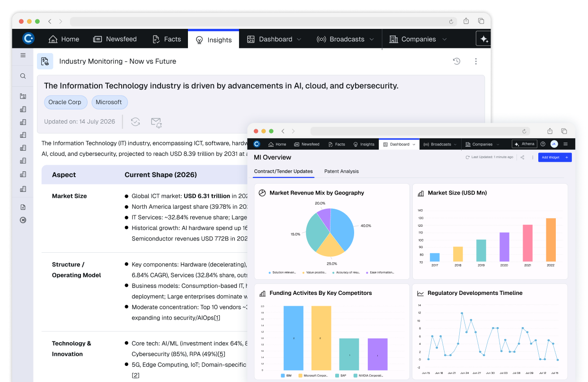Image resolution: width=588 pixels, height=382 pixels.
Task: Click the Microsoft company chip
Action: point(109,102)
